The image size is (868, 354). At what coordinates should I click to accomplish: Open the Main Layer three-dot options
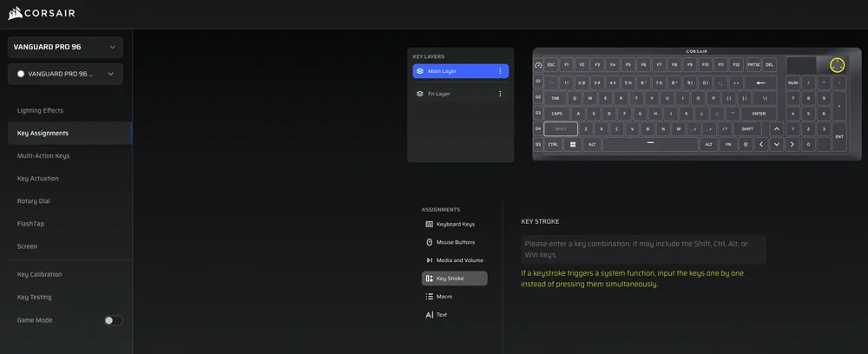501,71
